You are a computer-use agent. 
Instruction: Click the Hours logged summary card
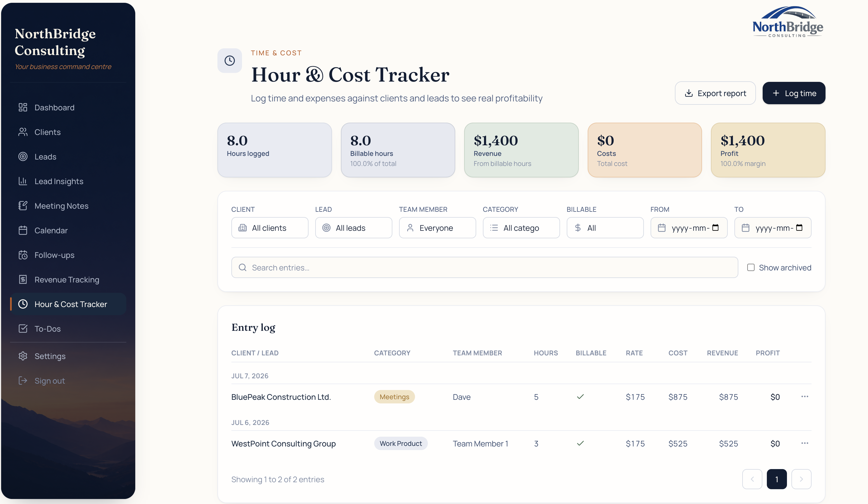(274, 150)
